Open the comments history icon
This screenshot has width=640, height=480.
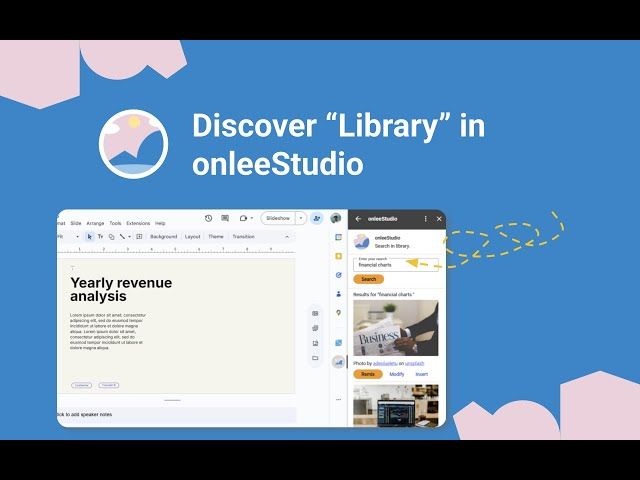[225, 218]
